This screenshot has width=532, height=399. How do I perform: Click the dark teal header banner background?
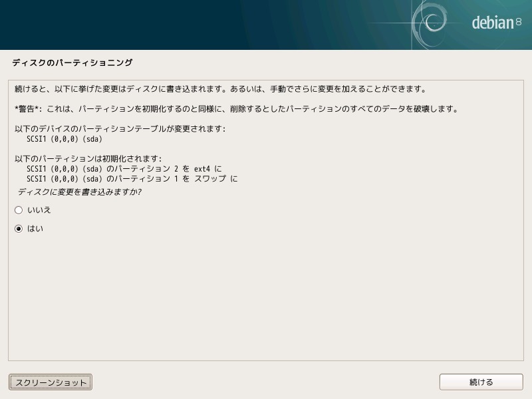tap(170, 25)
